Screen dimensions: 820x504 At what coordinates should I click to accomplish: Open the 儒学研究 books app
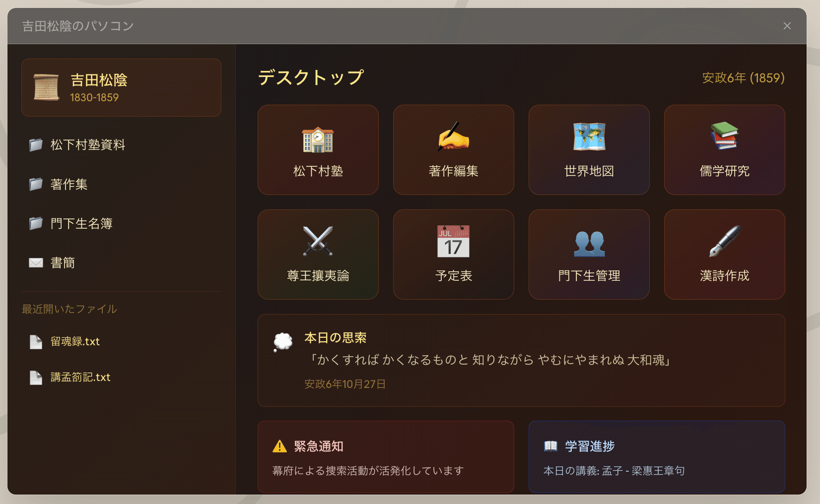tap(725, 150)
